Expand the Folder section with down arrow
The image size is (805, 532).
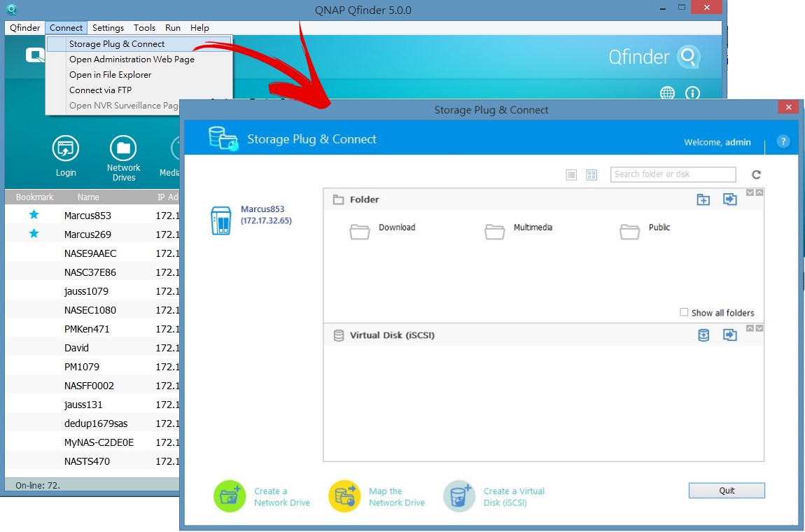point(750,192)
